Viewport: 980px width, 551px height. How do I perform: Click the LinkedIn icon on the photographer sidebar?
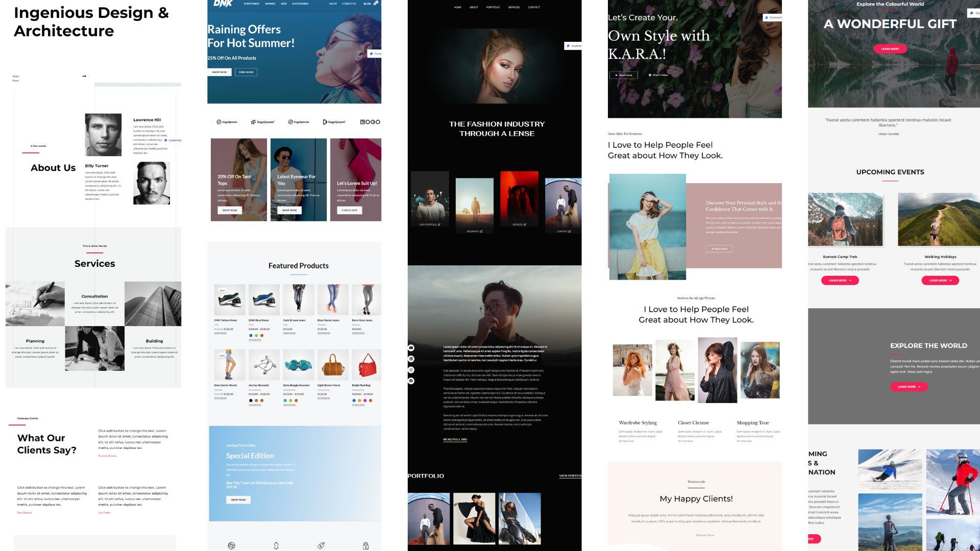pos(411,359)
